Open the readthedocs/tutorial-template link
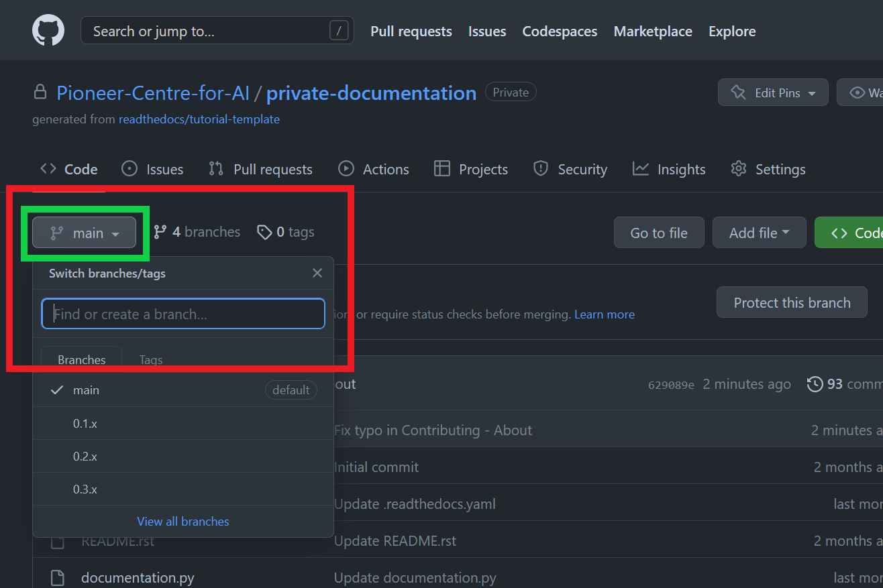883x588 pixels. [x=199, y=119]
